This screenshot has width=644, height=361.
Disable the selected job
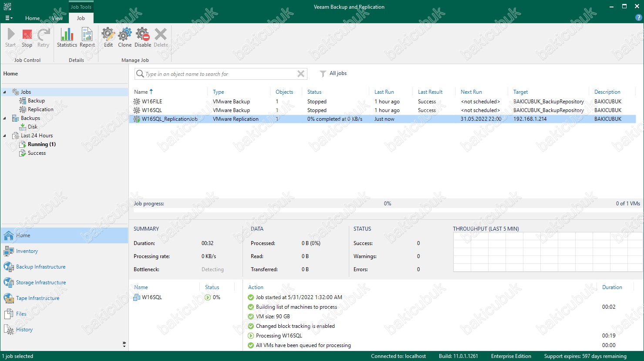143,37
